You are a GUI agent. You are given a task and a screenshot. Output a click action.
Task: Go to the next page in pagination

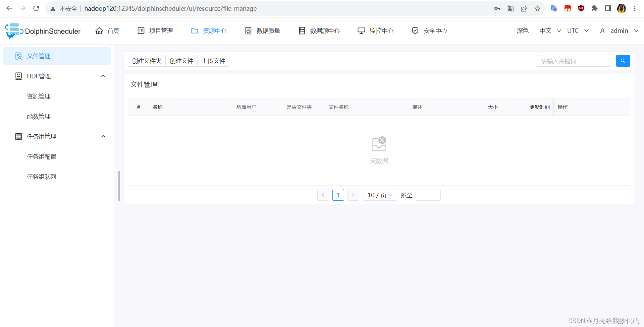coord(353,195)
